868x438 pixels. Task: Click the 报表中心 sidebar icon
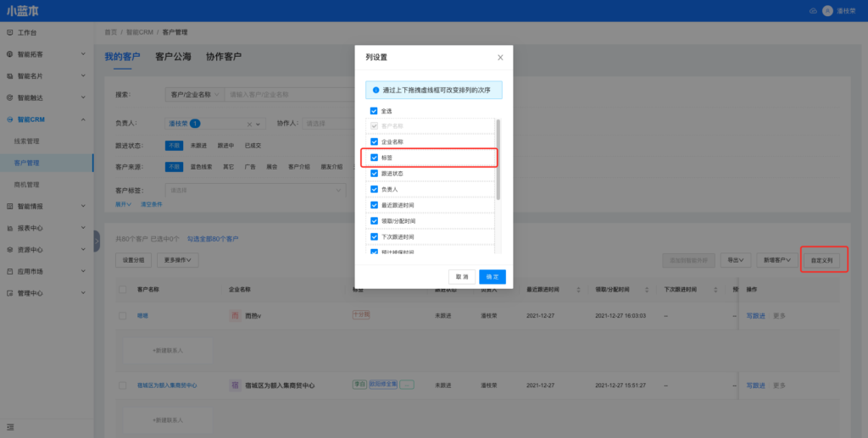pos(9,228)
